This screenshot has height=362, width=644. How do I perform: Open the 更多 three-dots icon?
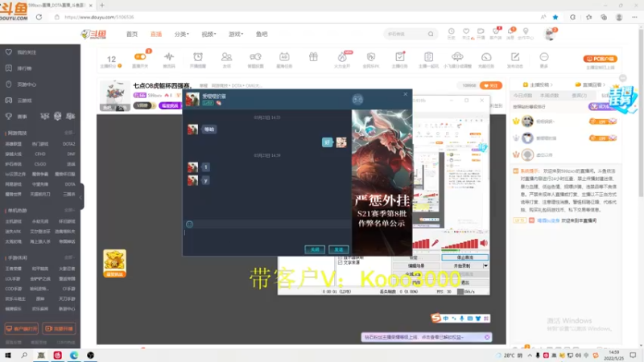pyautogui.click(x=544, y=56)
